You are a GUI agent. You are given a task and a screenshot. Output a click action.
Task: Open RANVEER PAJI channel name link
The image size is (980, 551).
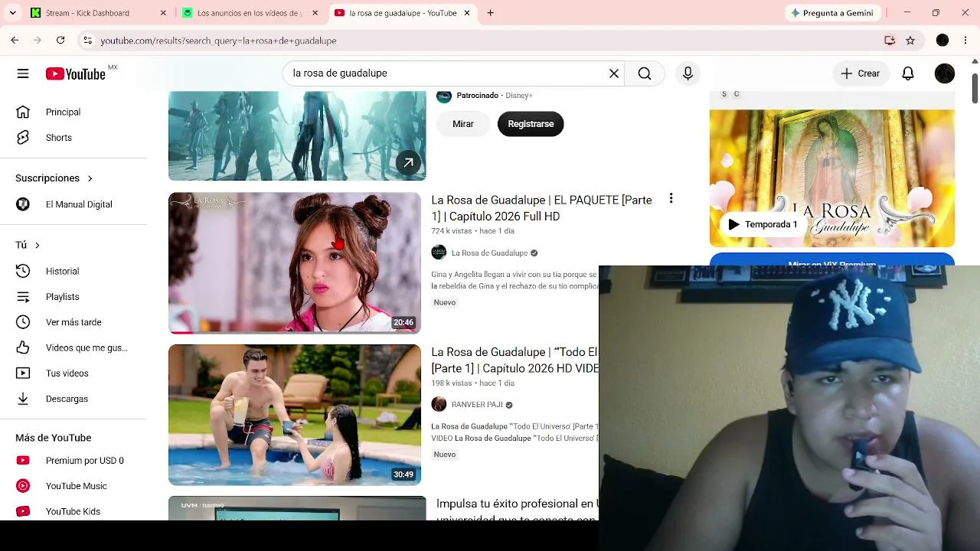[477, 404]
